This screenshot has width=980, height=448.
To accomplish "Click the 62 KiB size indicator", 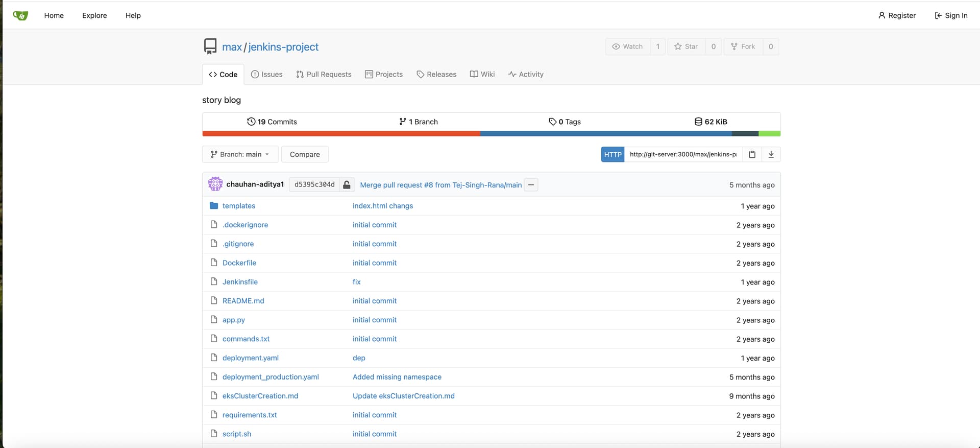I will [x=710, y=122].
